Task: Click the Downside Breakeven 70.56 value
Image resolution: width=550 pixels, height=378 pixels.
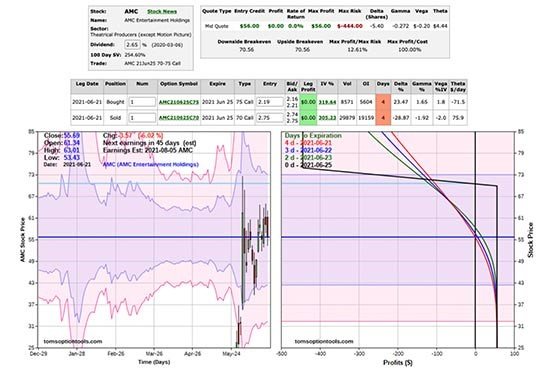Action: 246,50
